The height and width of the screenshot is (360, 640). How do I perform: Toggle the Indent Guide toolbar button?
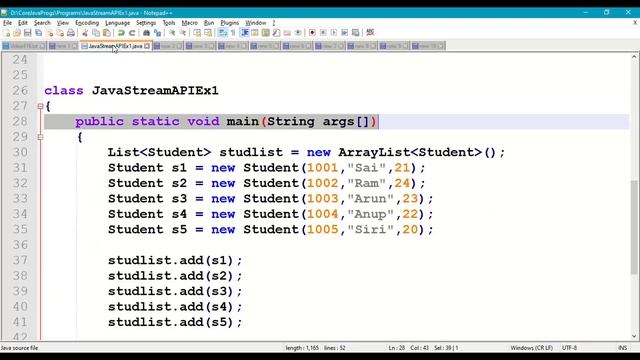coord(244,33)
